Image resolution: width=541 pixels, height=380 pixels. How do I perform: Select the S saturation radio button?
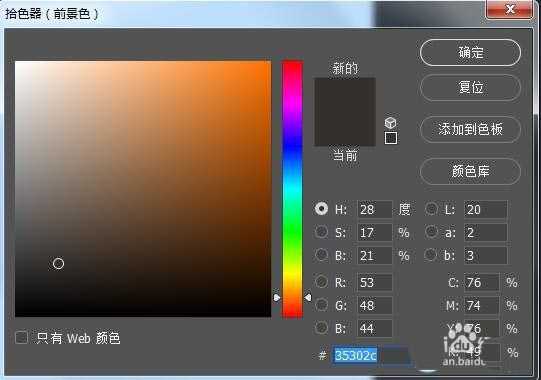pos(322,232)
